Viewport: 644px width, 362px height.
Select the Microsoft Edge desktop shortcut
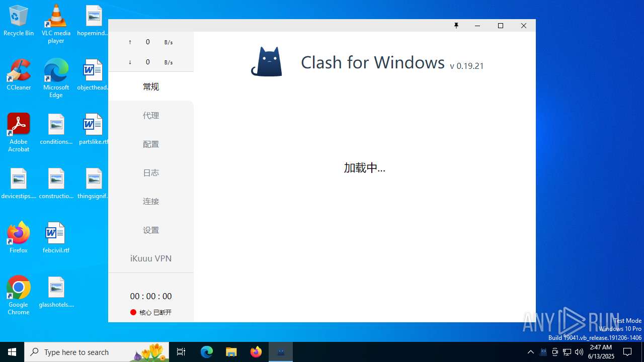point(56,78)
